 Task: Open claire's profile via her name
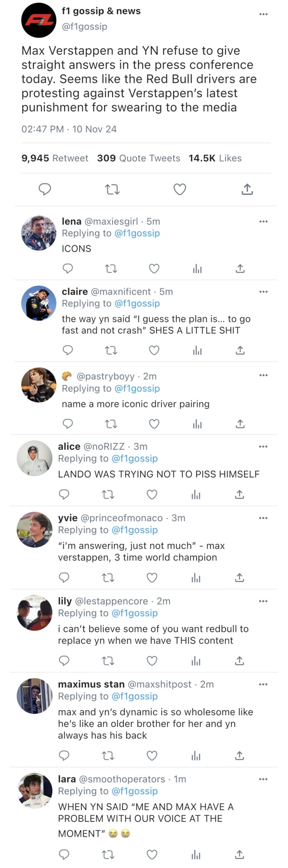[x=75, y=292]
